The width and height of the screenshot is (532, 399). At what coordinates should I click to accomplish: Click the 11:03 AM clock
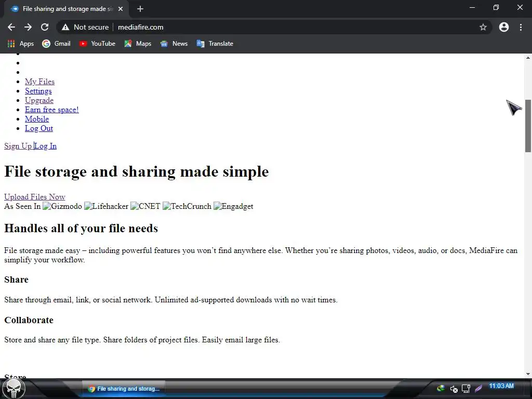[501, 386]
